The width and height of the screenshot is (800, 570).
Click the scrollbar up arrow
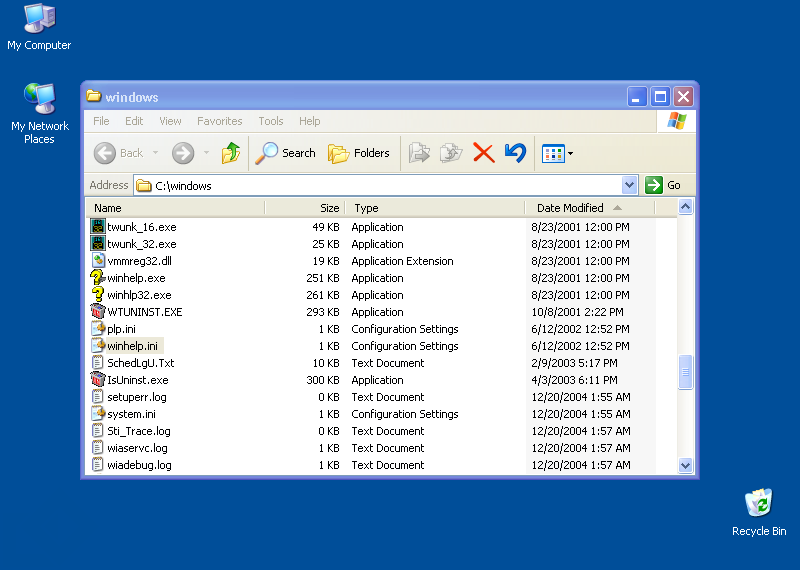click(x=685, y=207)
